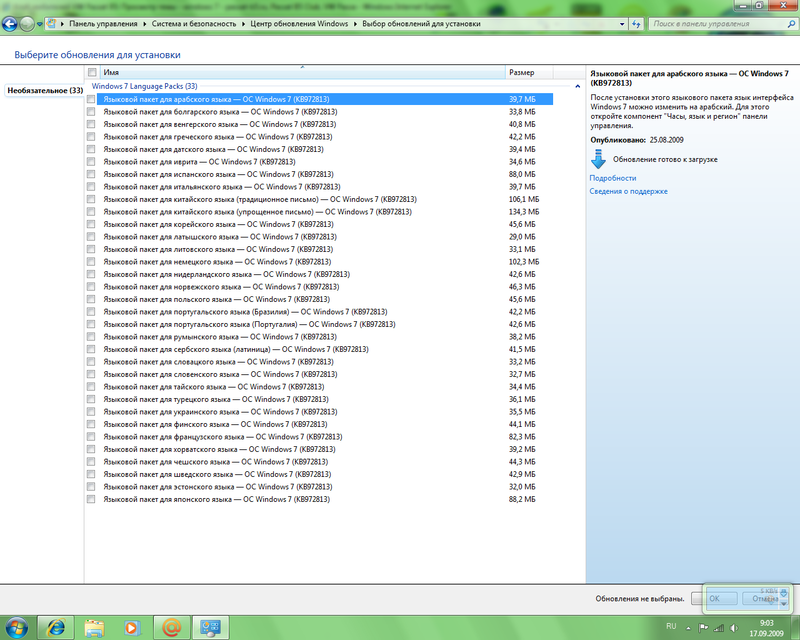Sort by the 'Имя' column header
The width and height of the screenshot is (800, 640).
tap(302, 72)
